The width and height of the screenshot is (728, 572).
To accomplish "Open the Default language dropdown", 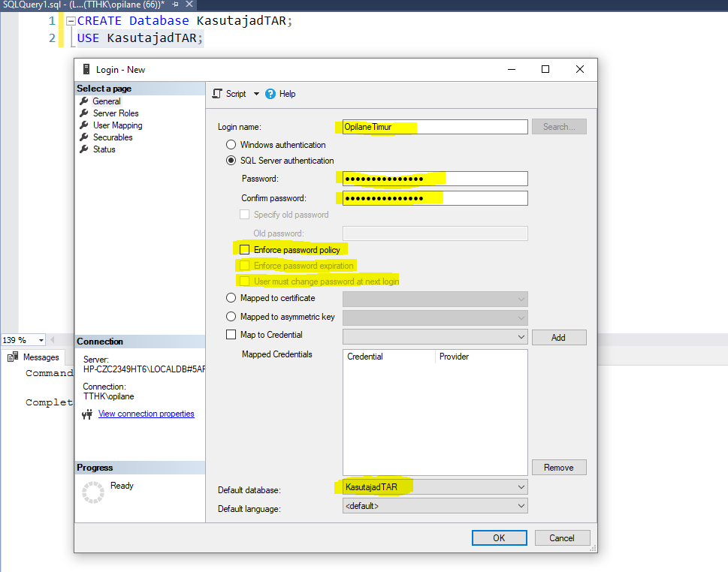I will (521, 507).
